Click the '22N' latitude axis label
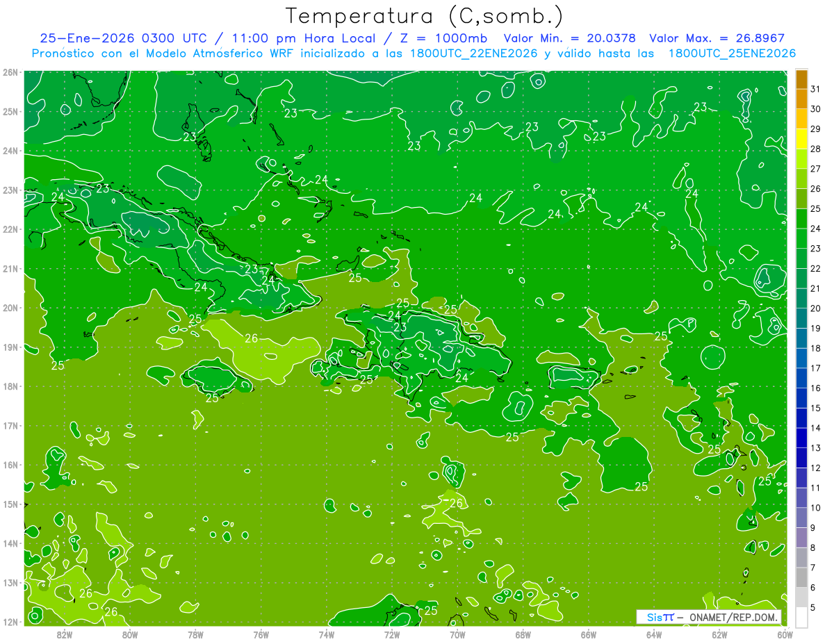The width and height of the screenshot is (834, 644). tap(10, 229)
